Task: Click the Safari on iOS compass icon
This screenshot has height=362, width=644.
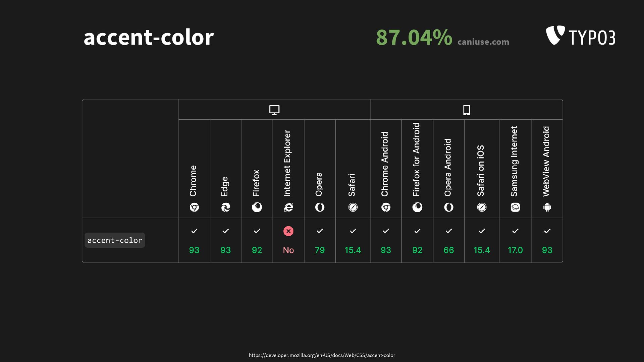Action: [482, 207]
